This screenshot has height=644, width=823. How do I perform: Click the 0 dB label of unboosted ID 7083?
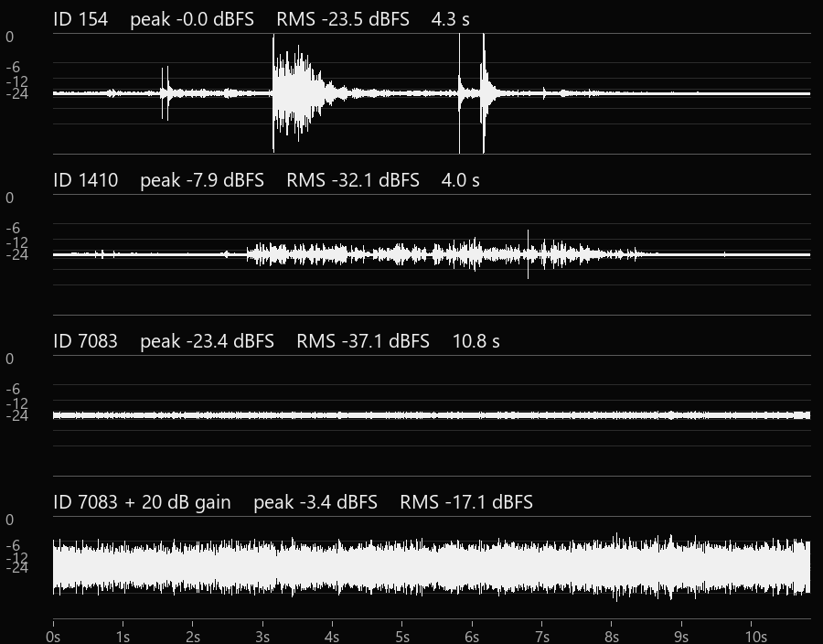tap(9, 360)
